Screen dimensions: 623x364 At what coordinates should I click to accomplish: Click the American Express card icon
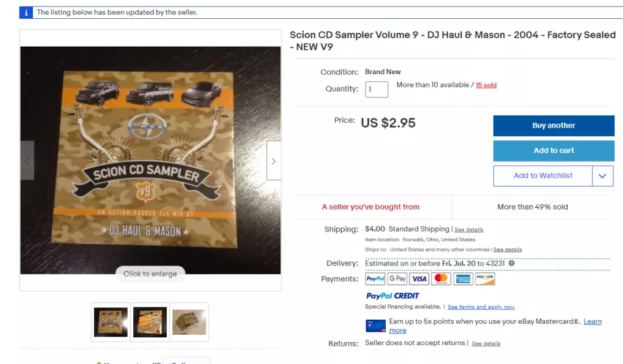coord(463,279)
